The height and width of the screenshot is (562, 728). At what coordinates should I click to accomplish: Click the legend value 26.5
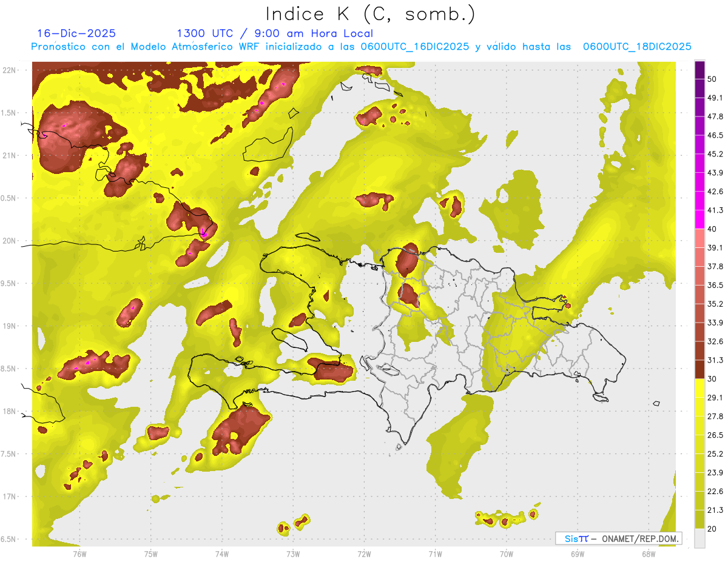point(715,435)
